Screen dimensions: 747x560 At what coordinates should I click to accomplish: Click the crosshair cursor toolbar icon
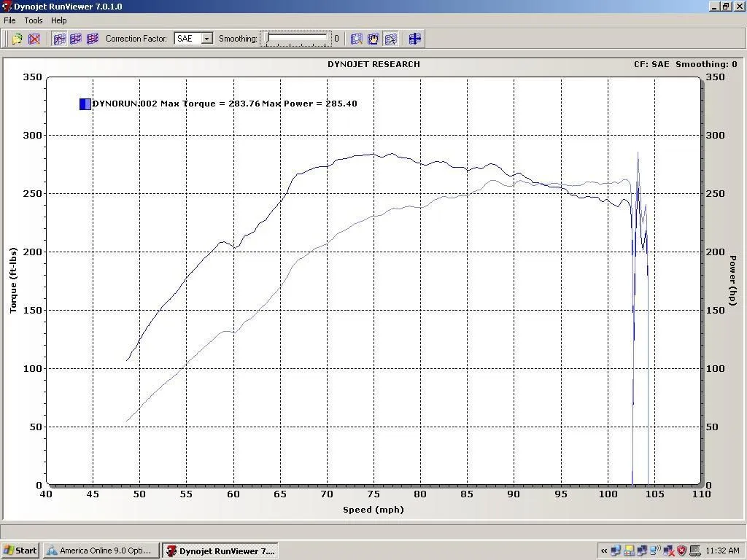(x=414, y=39)
